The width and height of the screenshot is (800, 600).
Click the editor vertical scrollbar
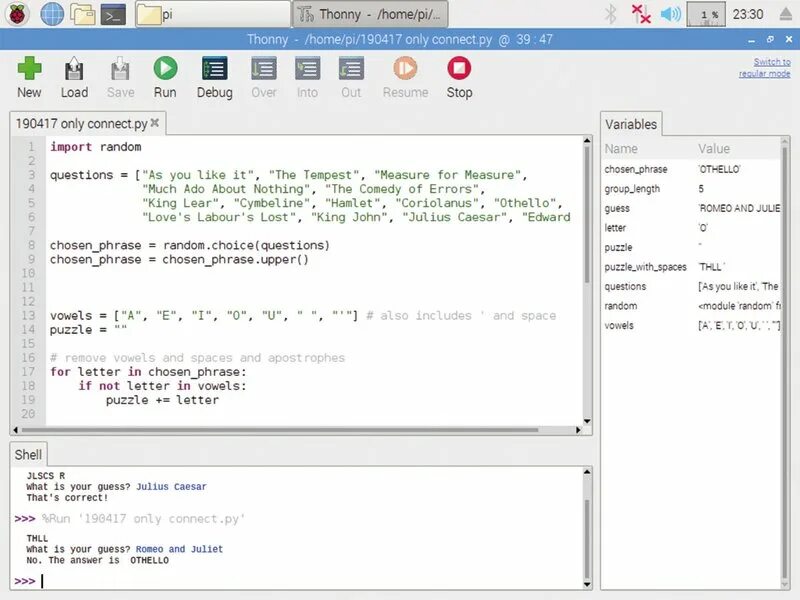[x=587, y=214]
